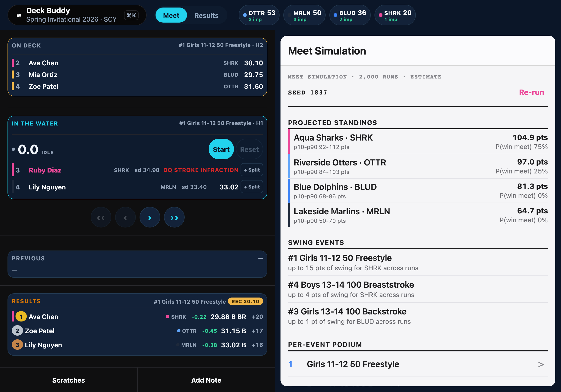Click Ava Chen's +20 points value
The image size is (561, 392).
click(257, 317)
